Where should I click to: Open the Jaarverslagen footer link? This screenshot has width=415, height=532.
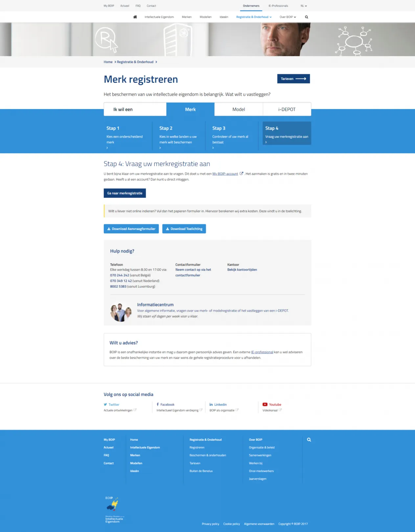(258, 479)
